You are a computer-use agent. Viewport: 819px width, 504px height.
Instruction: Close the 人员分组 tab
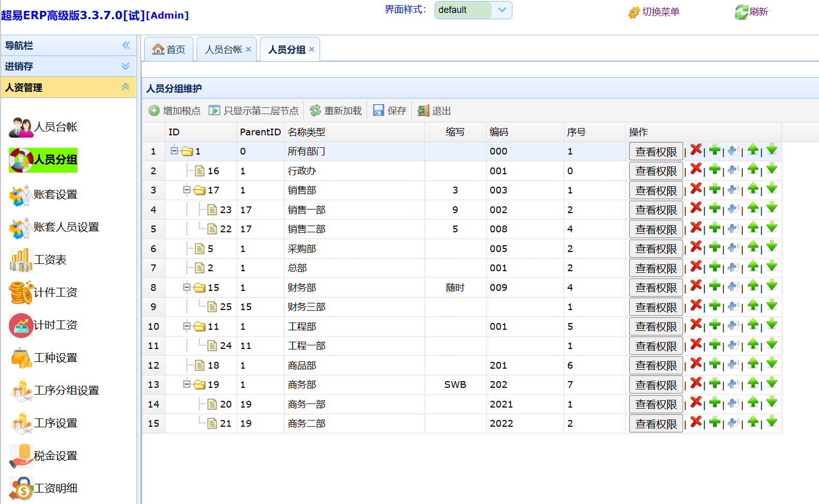tap(312, 49)
